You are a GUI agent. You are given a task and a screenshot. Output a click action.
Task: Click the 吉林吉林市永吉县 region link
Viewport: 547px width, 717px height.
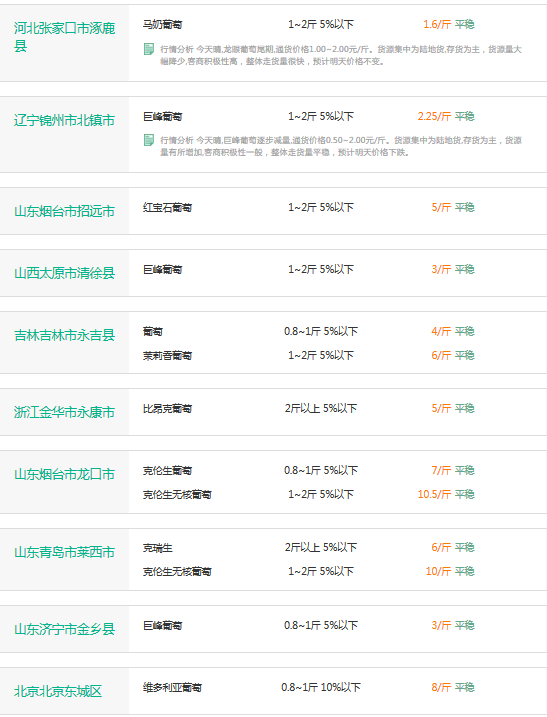coord(64,336)
